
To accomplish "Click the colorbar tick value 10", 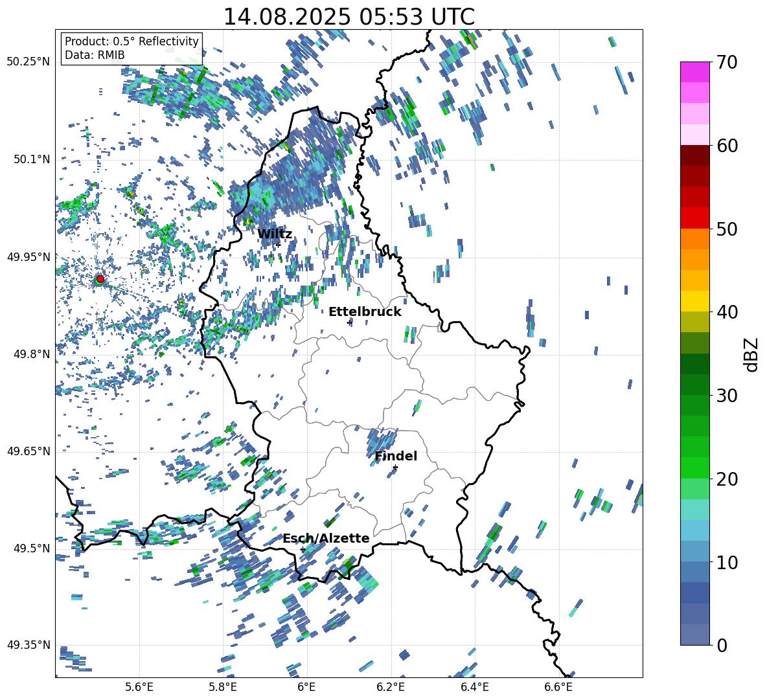I will pyautogui.click(x=727, y=562).
